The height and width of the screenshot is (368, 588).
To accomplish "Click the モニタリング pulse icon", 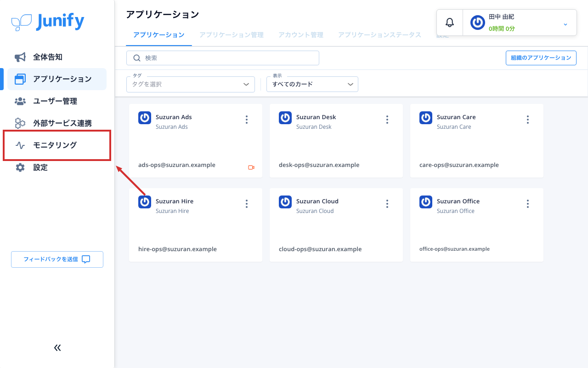I will pos(20,145).
